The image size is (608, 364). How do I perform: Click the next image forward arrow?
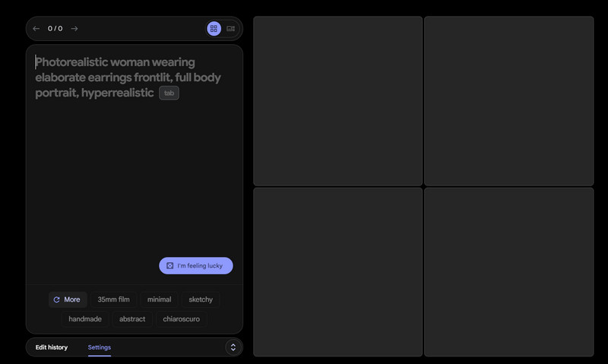(x=74, y=29)
